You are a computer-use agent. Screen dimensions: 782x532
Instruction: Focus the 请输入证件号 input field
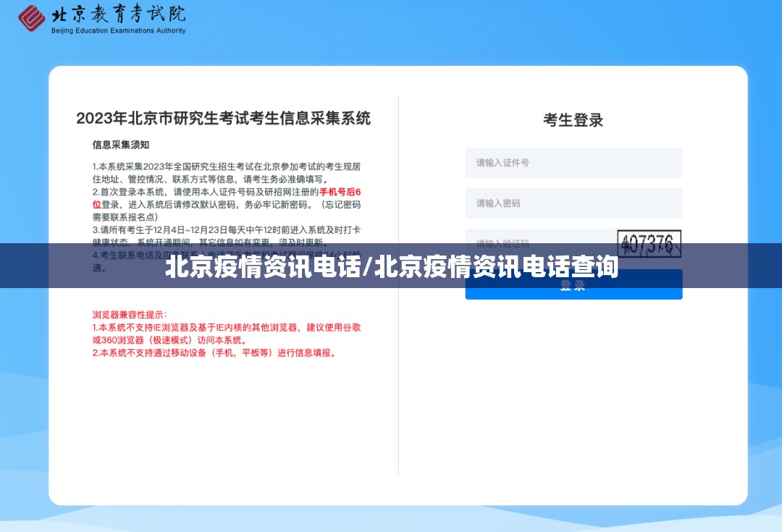(573, 163)
